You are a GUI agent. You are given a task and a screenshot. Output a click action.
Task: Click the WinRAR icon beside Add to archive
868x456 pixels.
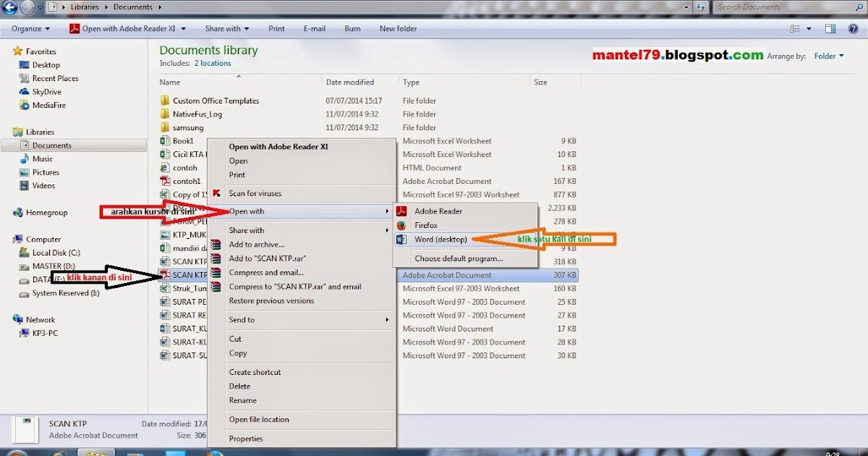(x=215, y=245)
